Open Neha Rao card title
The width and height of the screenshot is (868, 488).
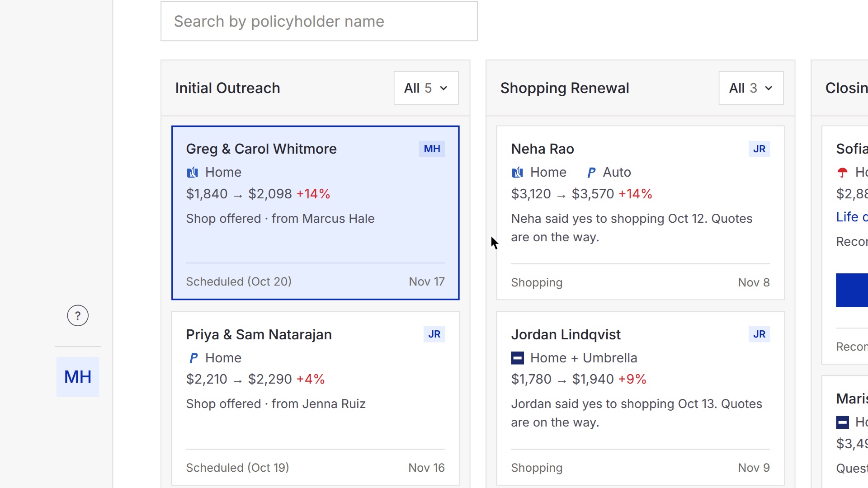(x=542, y=149)
